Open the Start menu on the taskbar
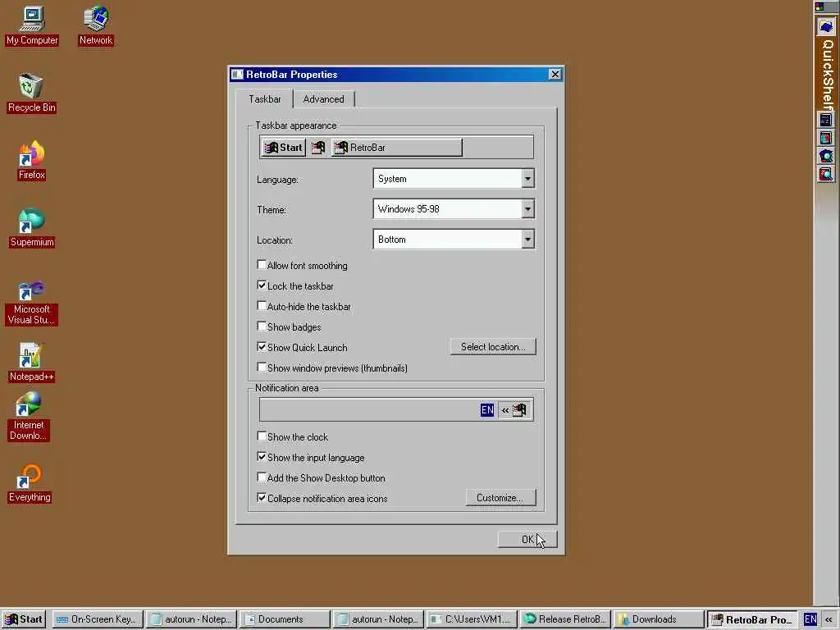Image resolution: width=840 pixels, height=630 pixels. pos(23,620)
